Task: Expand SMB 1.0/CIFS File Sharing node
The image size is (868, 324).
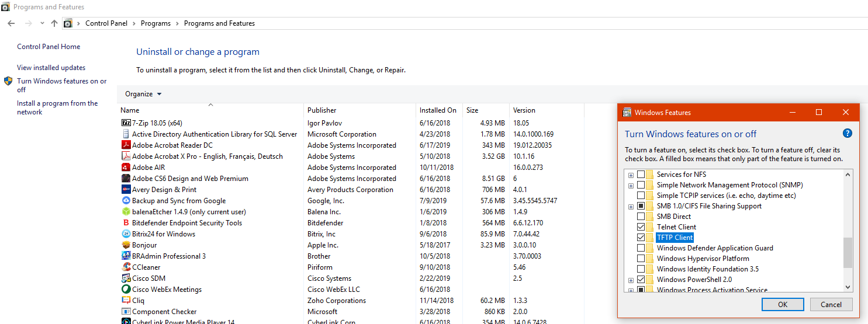Action: tap(631, 207)
